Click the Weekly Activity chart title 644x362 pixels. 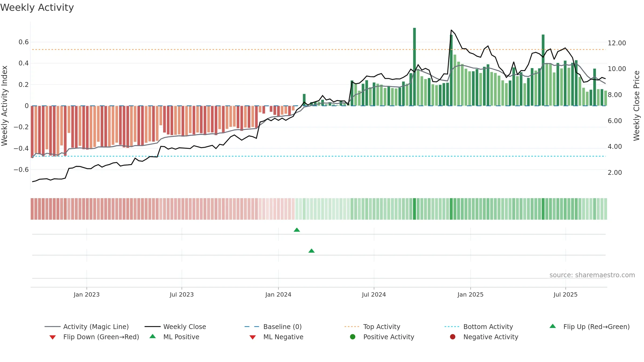37,8
